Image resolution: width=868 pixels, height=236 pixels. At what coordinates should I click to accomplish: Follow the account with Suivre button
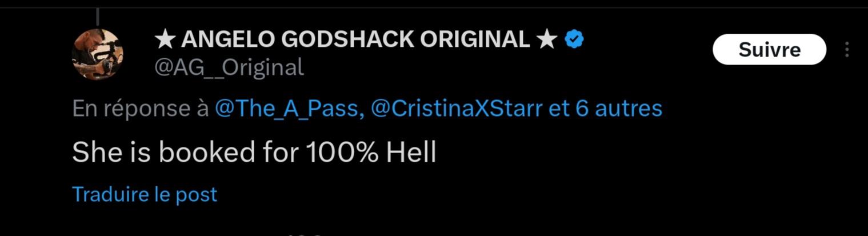(x=769, y=50)
